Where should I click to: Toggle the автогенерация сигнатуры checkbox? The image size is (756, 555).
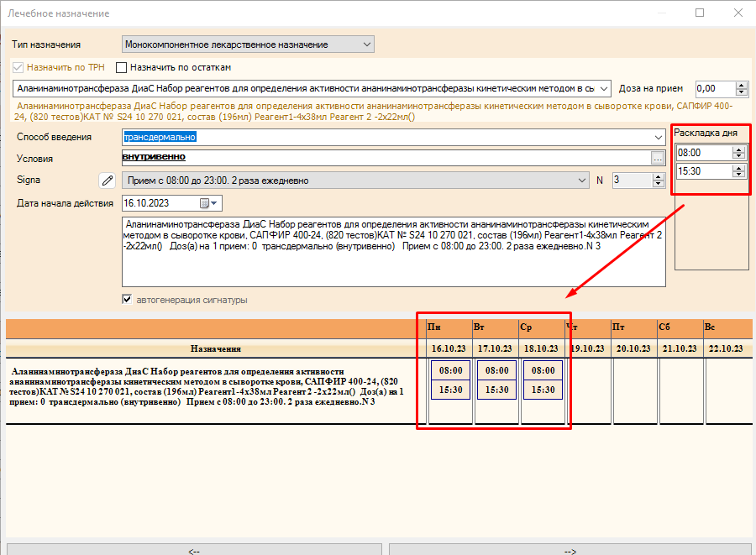(127, 300)
